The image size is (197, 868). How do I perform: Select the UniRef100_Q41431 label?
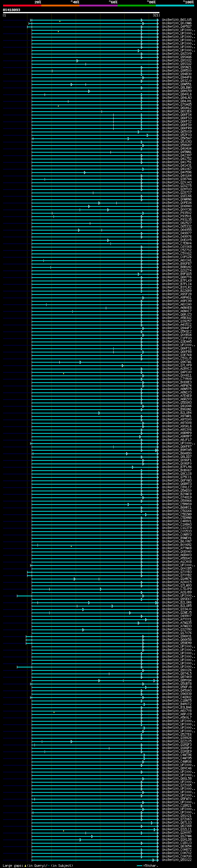(177, 165)
